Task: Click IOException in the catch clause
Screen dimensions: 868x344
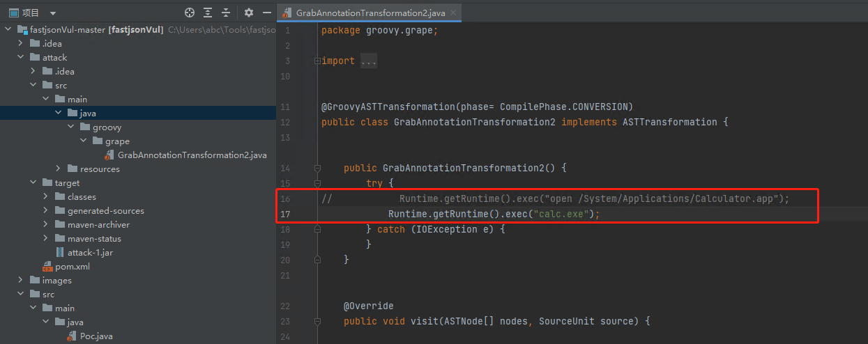Action: coord(443,229)
